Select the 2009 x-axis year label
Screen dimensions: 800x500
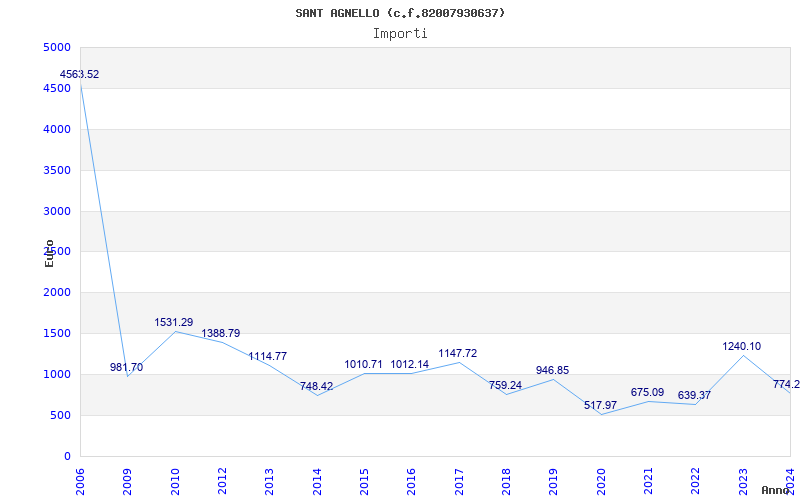[128, 481]
